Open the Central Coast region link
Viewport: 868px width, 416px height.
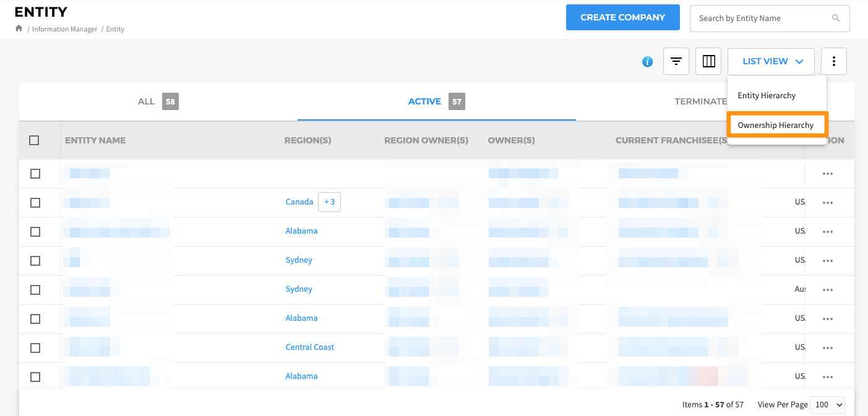309,347
